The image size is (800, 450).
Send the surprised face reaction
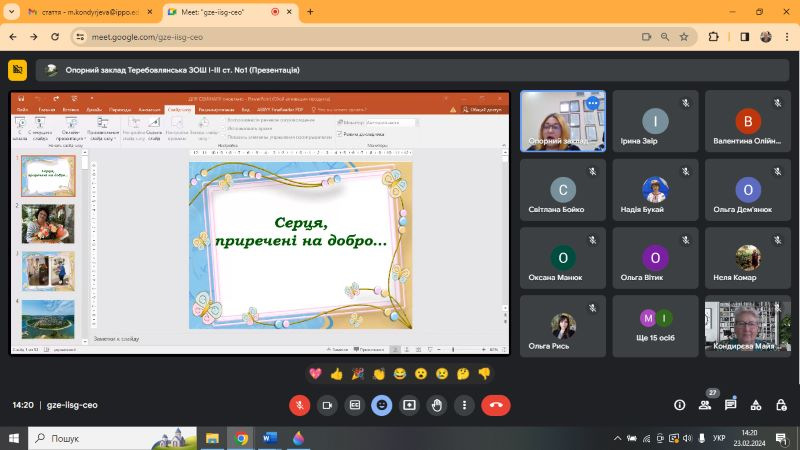[421, 374]
